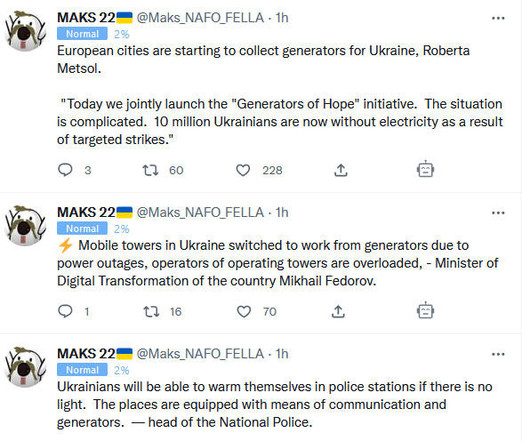Share the mobile towers tweet
The image size is (522, 441).
[338, 311]
